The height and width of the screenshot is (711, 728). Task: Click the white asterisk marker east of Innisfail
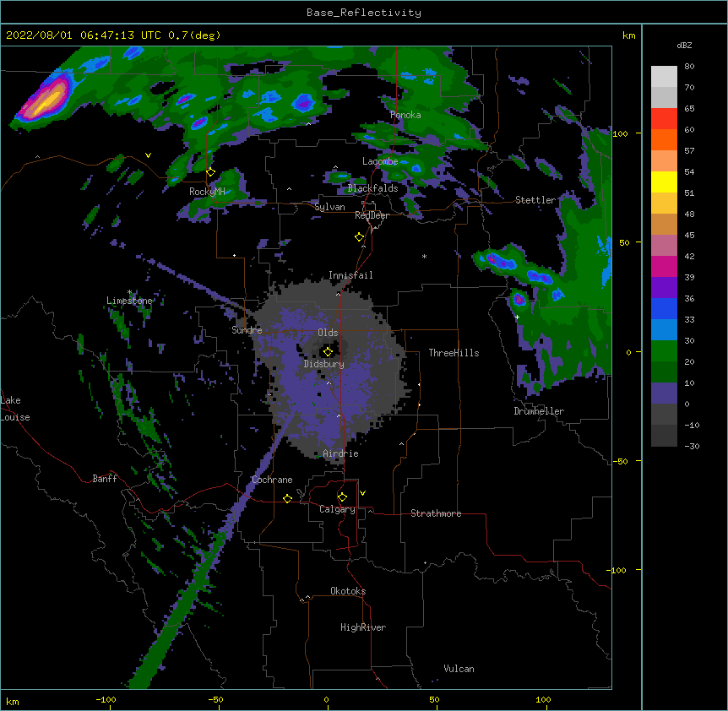[424, 256]
